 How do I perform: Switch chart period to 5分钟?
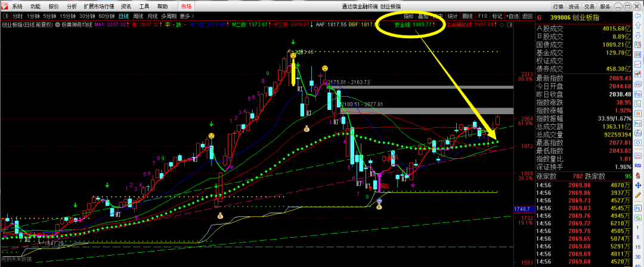point(49,16)
